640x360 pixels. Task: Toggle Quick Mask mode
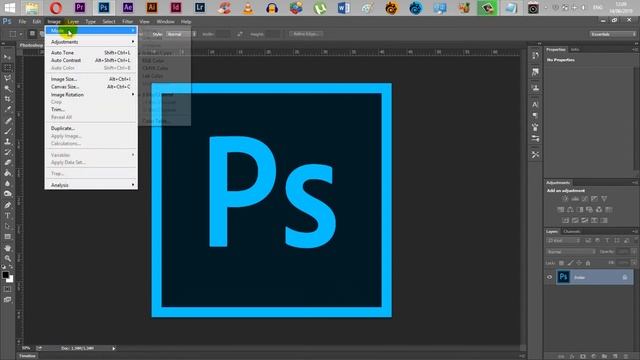[x=7, y=289]
